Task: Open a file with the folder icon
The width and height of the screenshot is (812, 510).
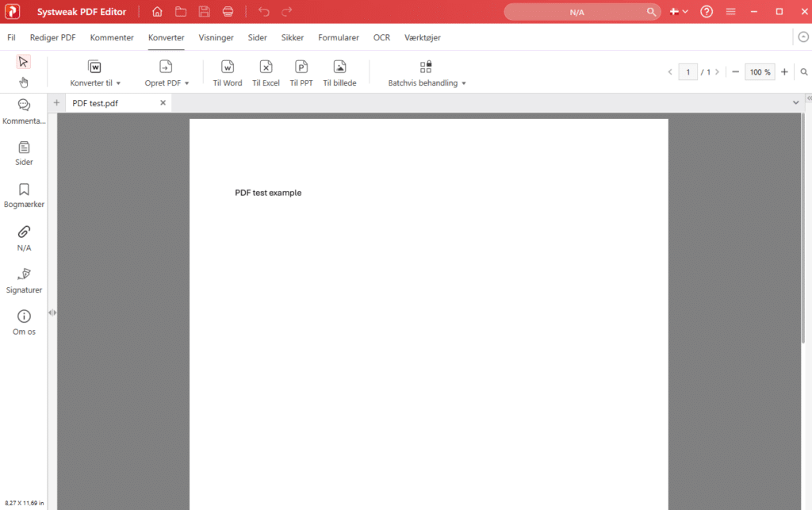Action: (x=181, y=11)
